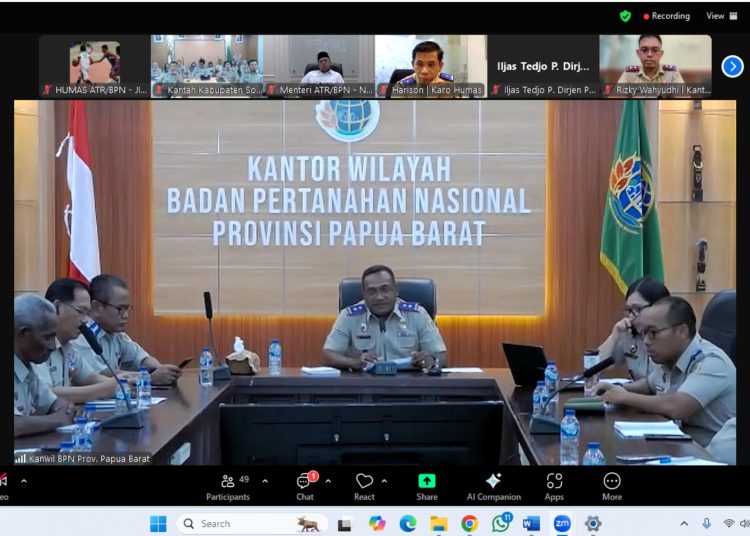
Task: Open the Participants panel
Action: 228,487
